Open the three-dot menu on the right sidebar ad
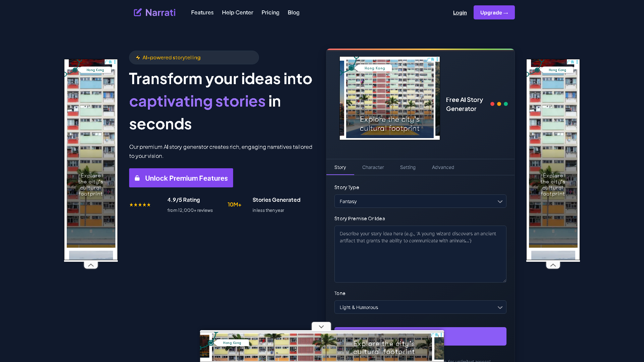The image size is (644, 362). 577,62
